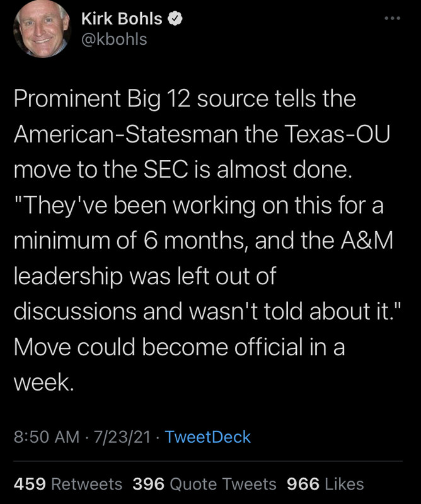Open the @kbohls handle link

click(114, 39)
